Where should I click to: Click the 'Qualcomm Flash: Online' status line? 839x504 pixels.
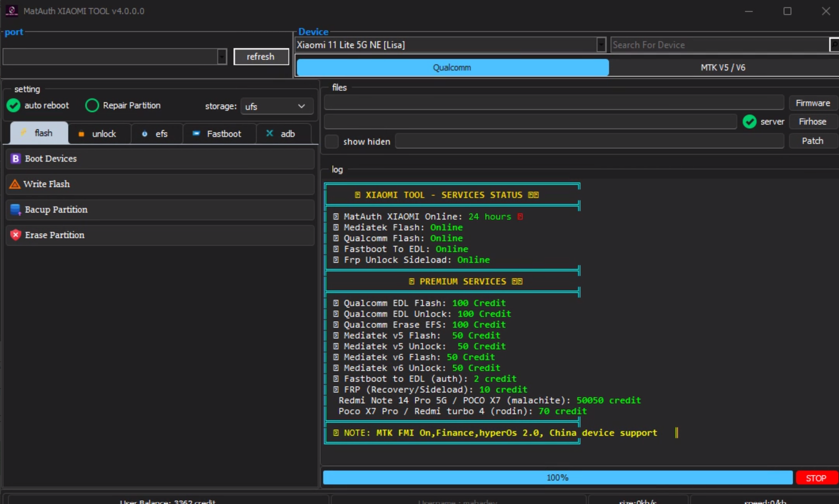[x=398, y=238]
